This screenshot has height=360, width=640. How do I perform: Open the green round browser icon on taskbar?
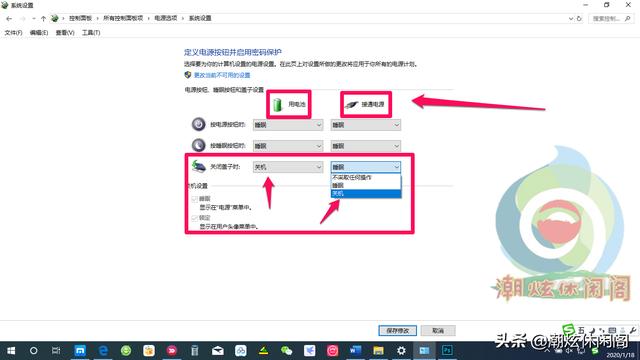click(x=126, y=351)
